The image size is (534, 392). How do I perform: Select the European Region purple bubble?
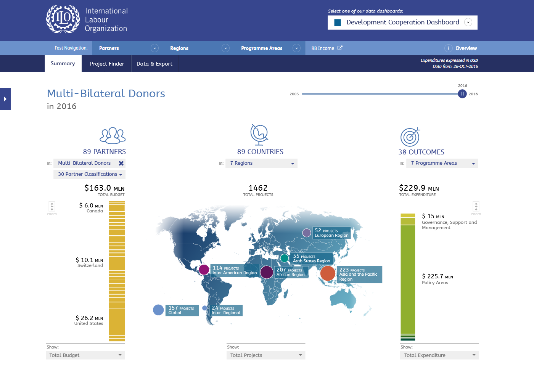click(307, 233)
